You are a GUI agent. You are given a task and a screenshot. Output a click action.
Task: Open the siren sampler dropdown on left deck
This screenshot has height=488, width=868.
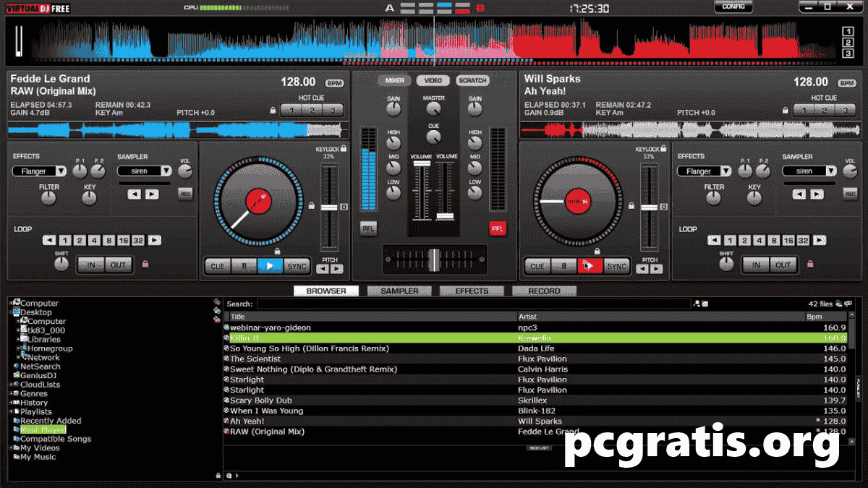tap(145, 171)
